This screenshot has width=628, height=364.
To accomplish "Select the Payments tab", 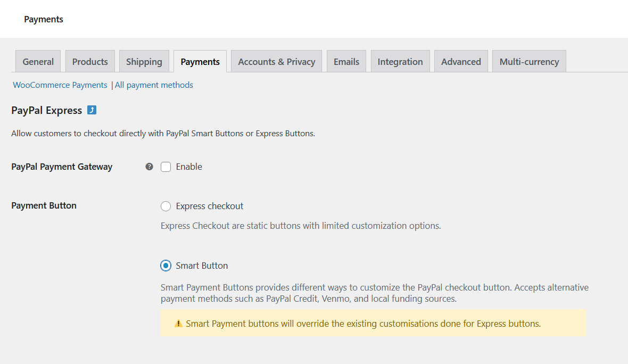I will pyautogui.click(x=200, y=62).
